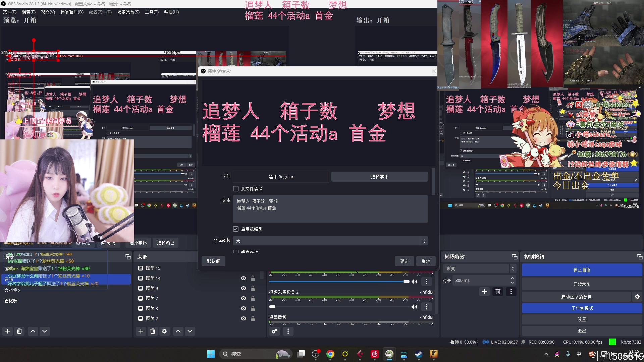Image resolution: width=644 pixels, height=362 pixels.
Task: Delete selected source via trash icon
Action: 153,331
